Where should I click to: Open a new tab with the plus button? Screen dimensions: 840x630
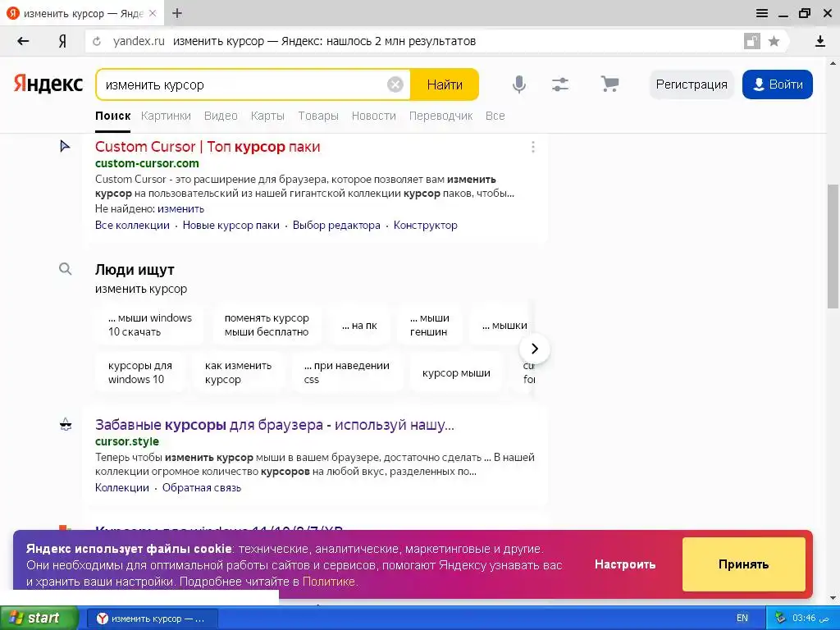177,13
